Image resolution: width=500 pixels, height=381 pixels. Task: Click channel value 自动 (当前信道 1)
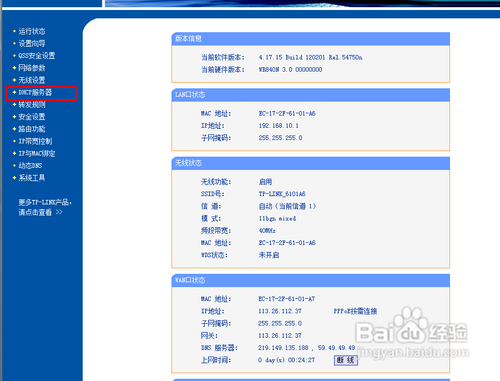click(x=287, y=206)
